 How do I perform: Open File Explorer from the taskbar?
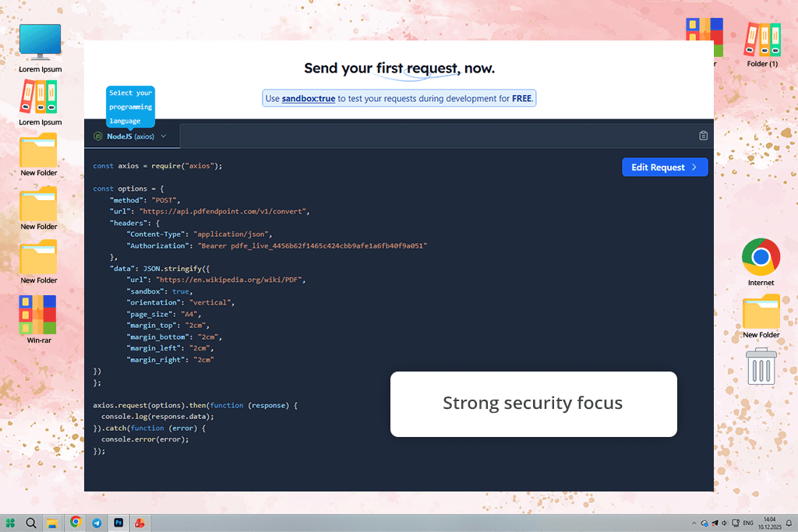(52, 523)
